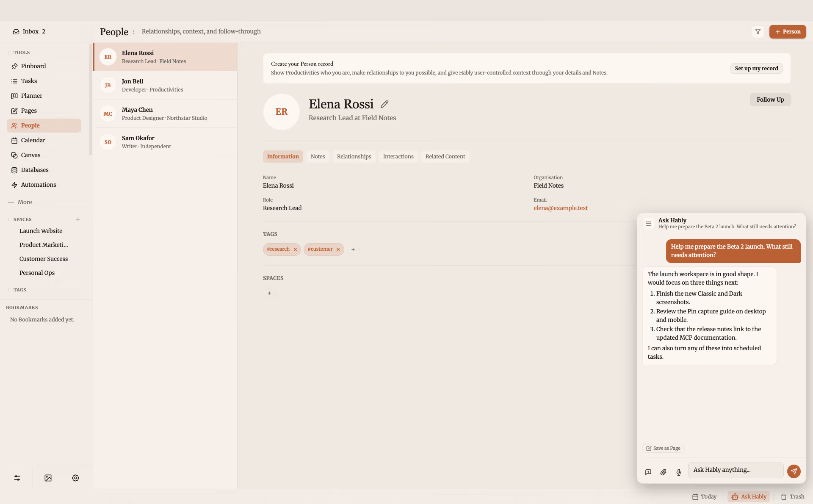Expand the TAGS section in the sidebar
This screenshot has width=813, height=504.
(19, 290)
